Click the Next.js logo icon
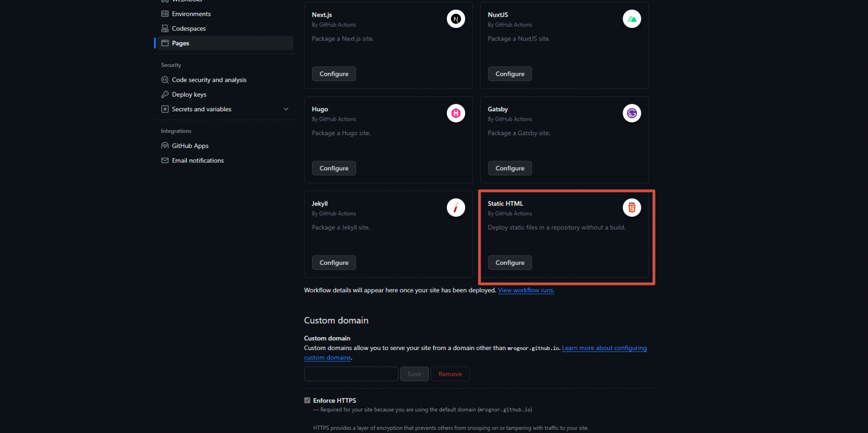868x433 pixels. [456, 19]
